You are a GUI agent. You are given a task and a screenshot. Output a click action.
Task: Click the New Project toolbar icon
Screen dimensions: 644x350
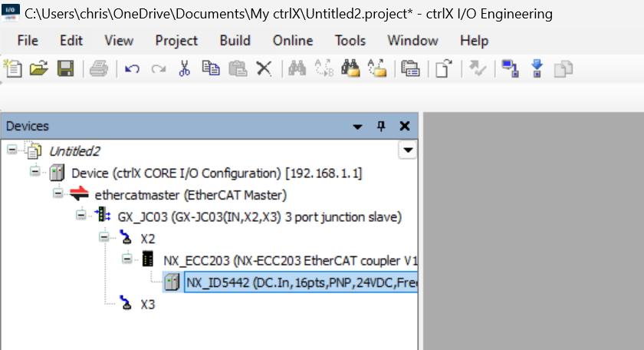coord(13,68)
